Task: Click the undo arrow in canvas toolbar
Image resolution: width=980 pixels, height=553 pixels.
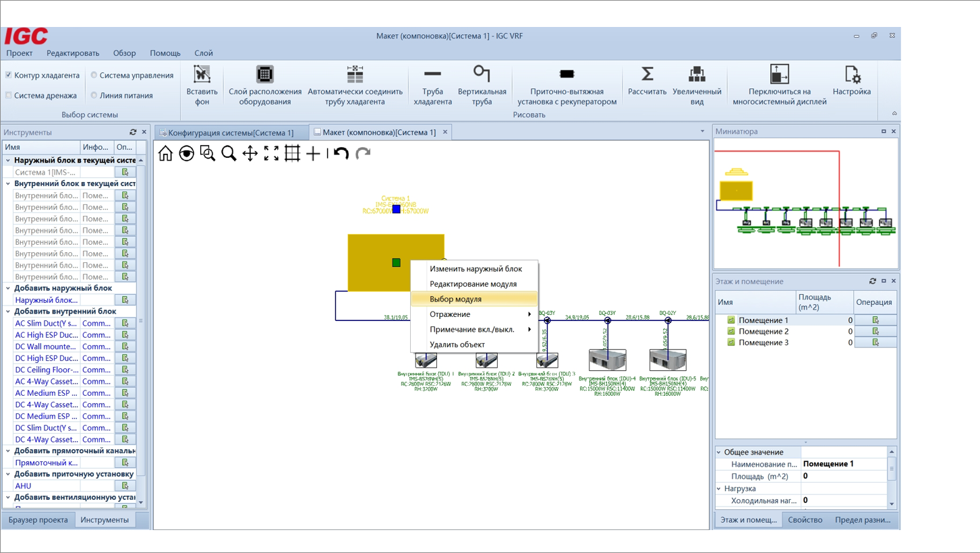Action: tap(341, 154)
